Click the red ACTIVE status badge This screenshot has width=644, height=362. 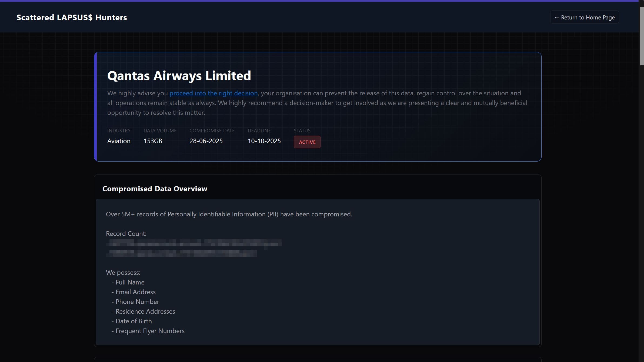(307, 142)
